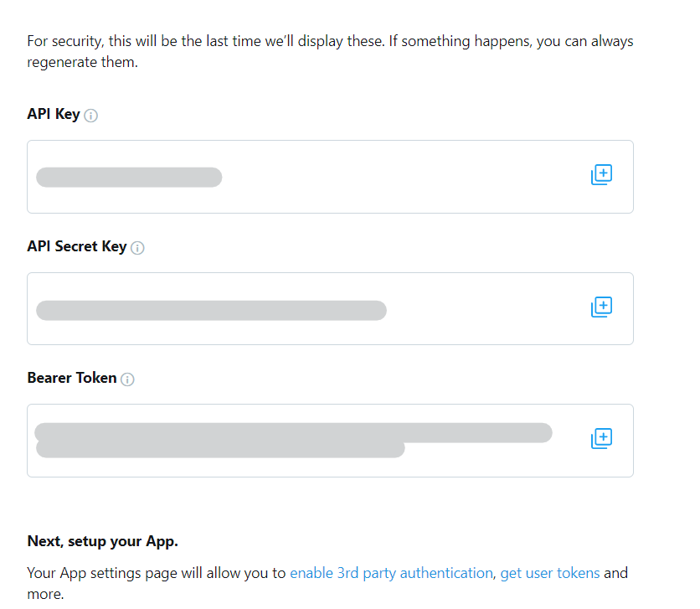700x609 pixels.
Task: Click the masked API Key value bar
Action: 129,177
